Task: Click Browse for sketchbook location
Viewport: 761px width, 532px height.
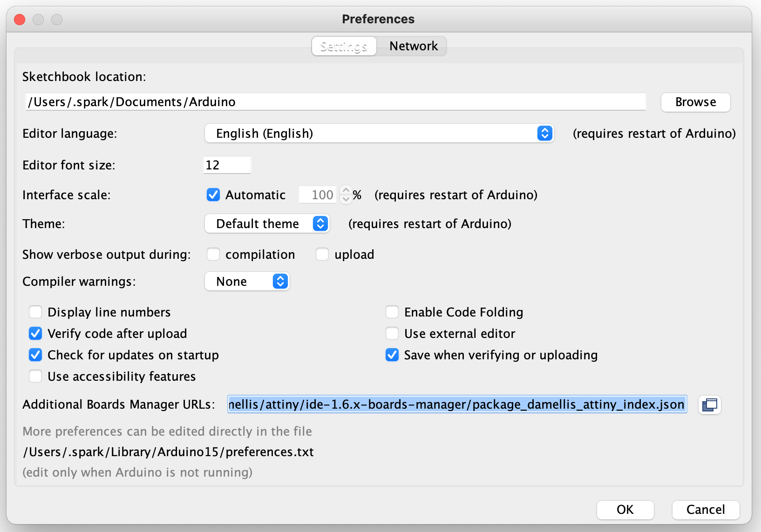Action: (695, 102)
